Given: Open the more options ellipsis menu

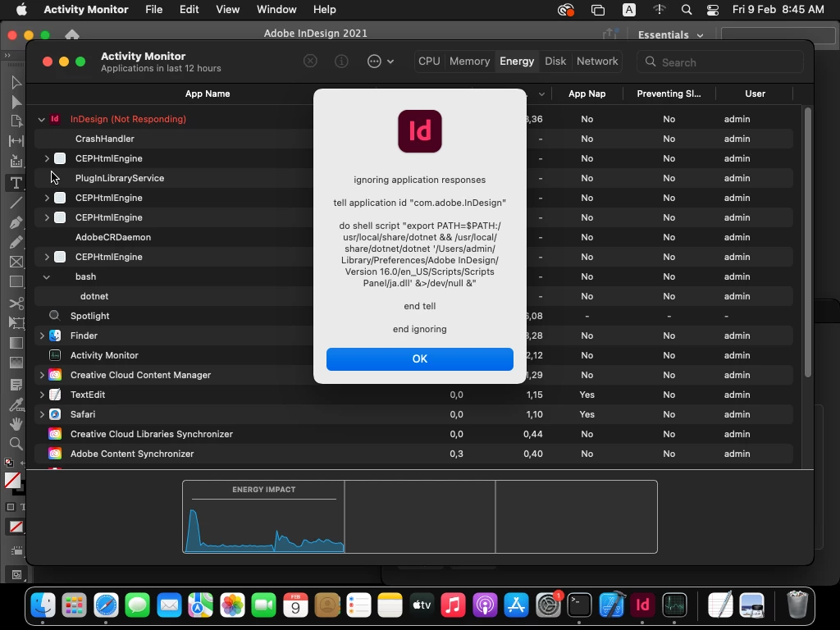Looking at the screenshot, I should [381, 61].
